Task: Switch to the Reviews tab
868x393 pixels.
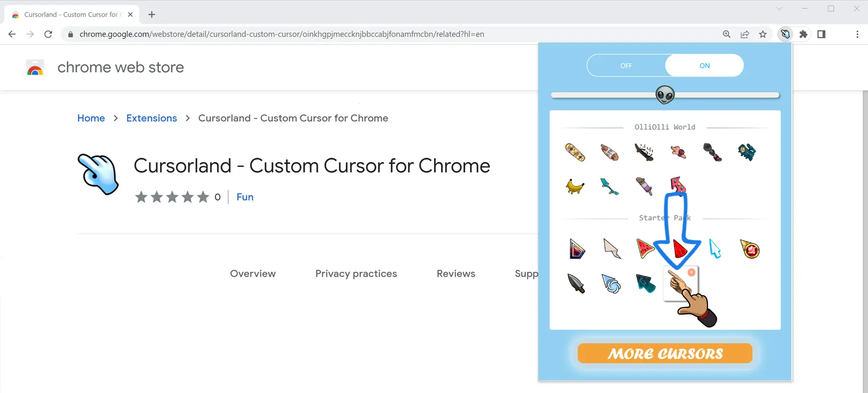Action: coord(456,273)
